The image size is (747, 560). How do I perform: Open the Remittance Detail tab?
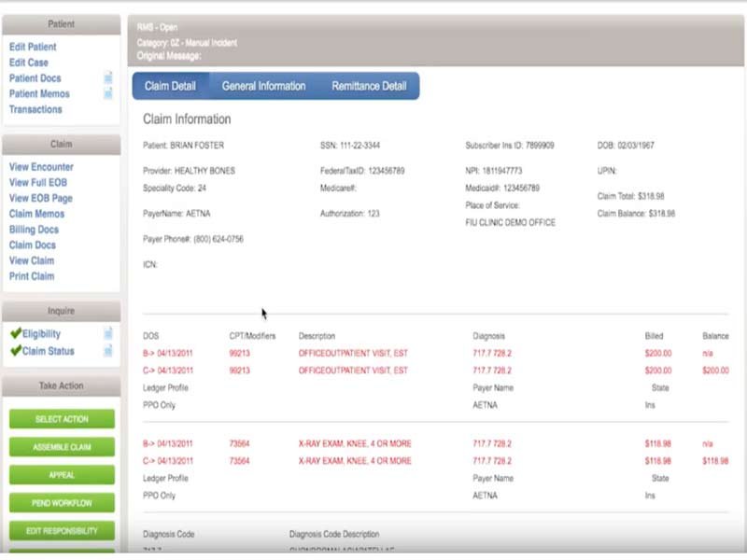[x=369, y=86]
